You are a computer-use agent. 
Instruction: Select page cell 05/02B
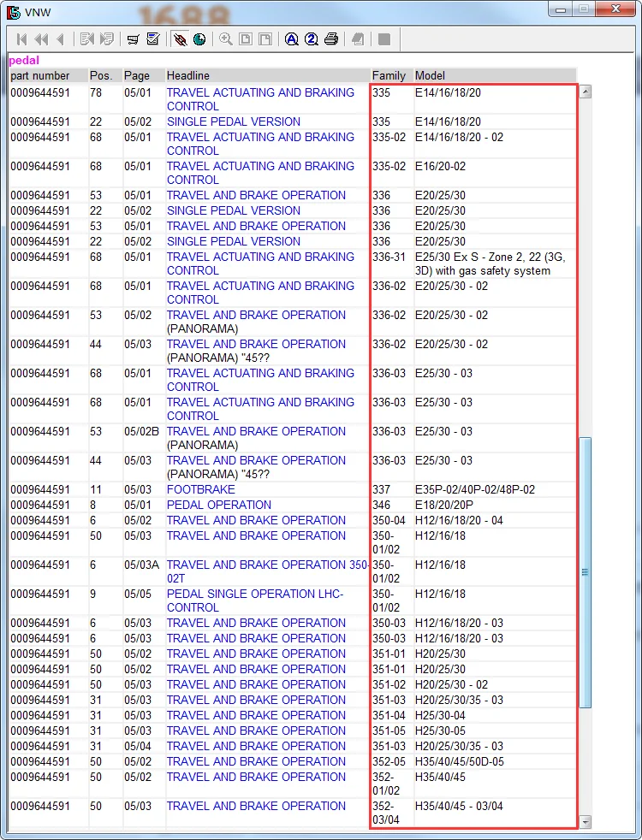coord(141,432)
